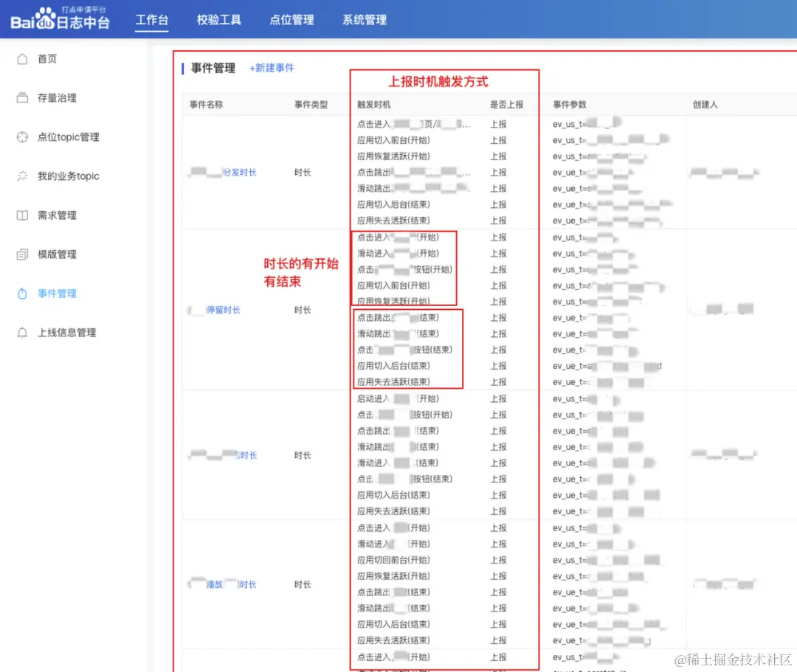Screen dimensions: 797x672
Task: Click the 点位topic管理 sidebar icon
Action: [22, 136]
